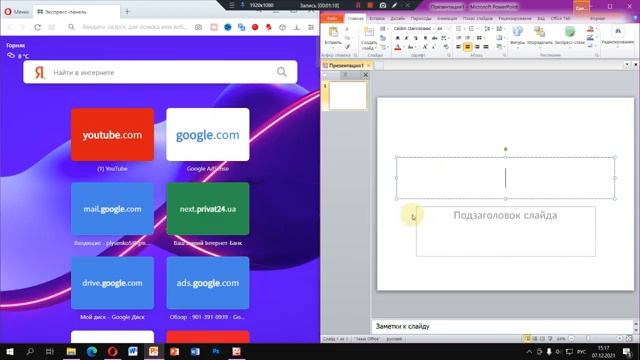The image size is (640, 360).
Task: Click the shape fill color icon
Action: pyautogui.click(x=591, y=29)
